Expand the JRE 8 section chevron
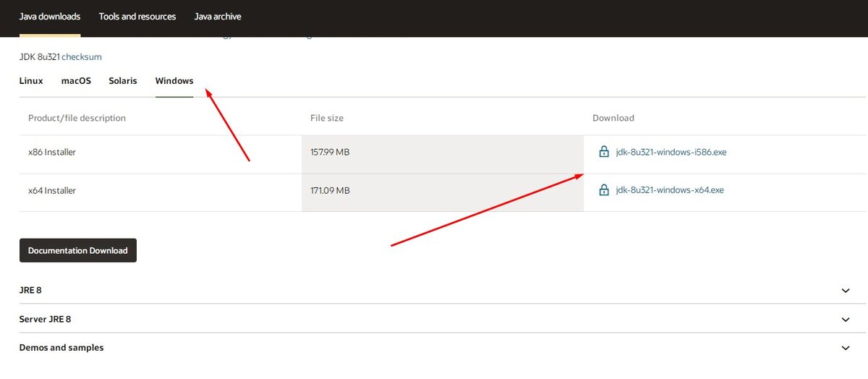 tap(846, 290)
